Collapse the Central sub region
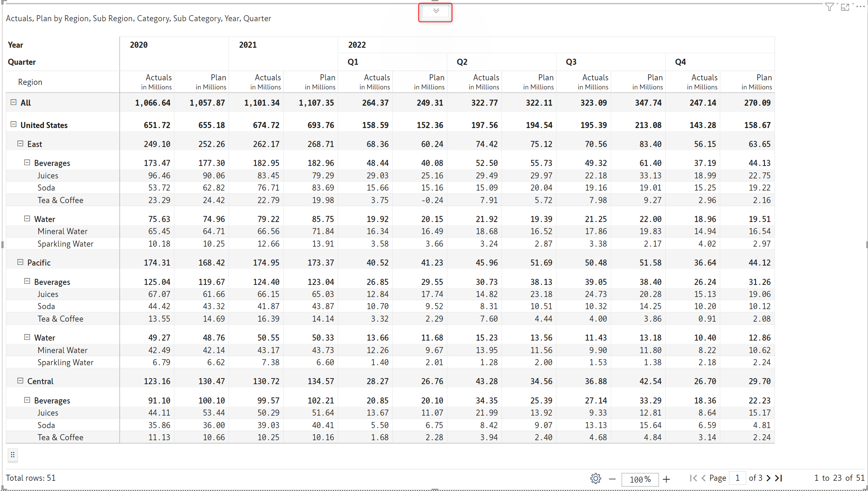The image size is (868, 491). click(20, 381)
